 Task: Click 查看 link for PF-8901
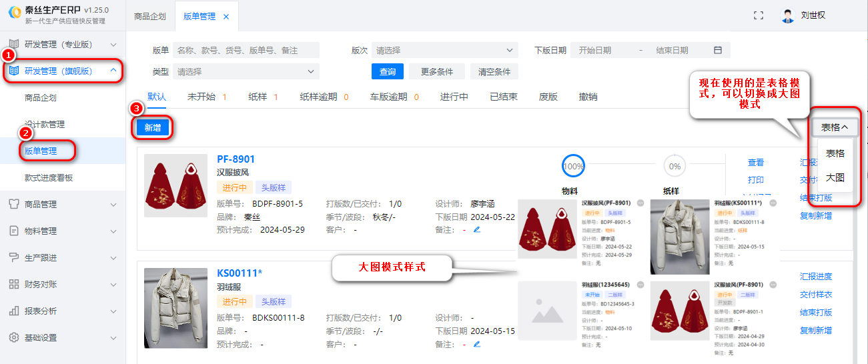click(x=756, y=163)
